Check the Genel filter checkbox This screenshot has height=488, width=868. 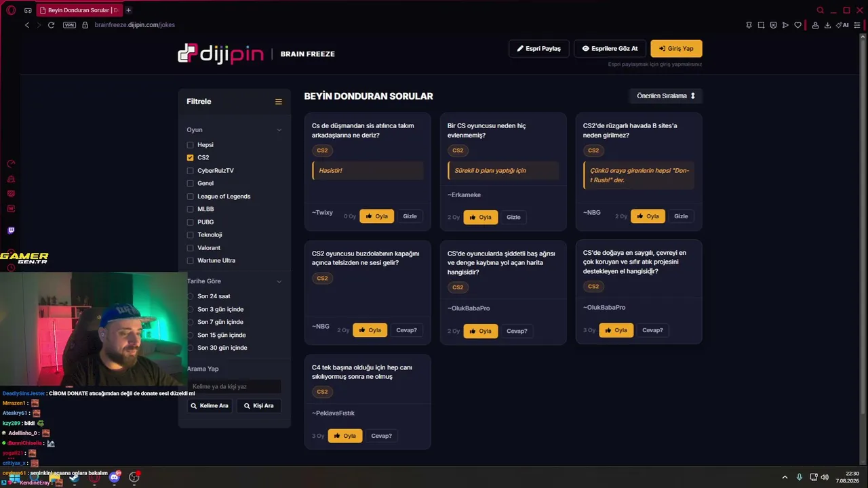(x=190, y=184)
